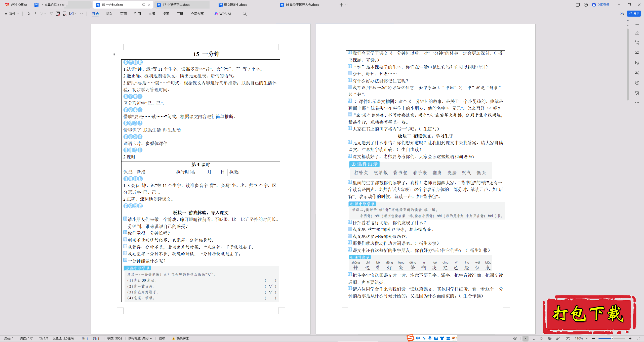Click the blue 分享 share button

pos(634,14)
